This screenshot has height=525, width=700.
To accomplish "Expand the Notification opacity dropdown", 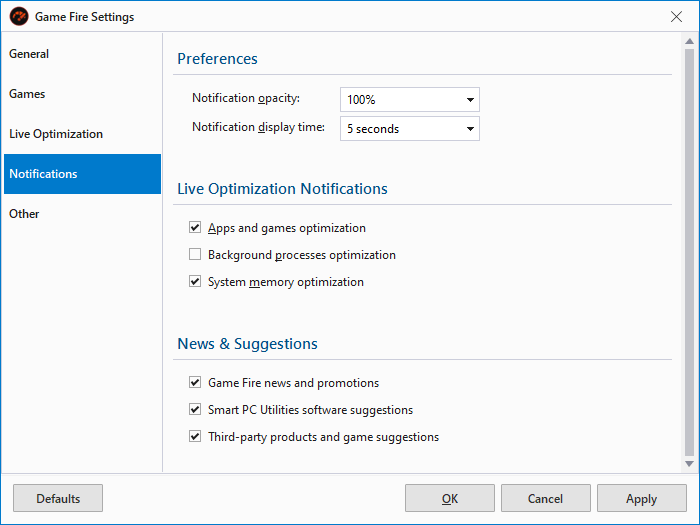I will click(x=410, y=100).
